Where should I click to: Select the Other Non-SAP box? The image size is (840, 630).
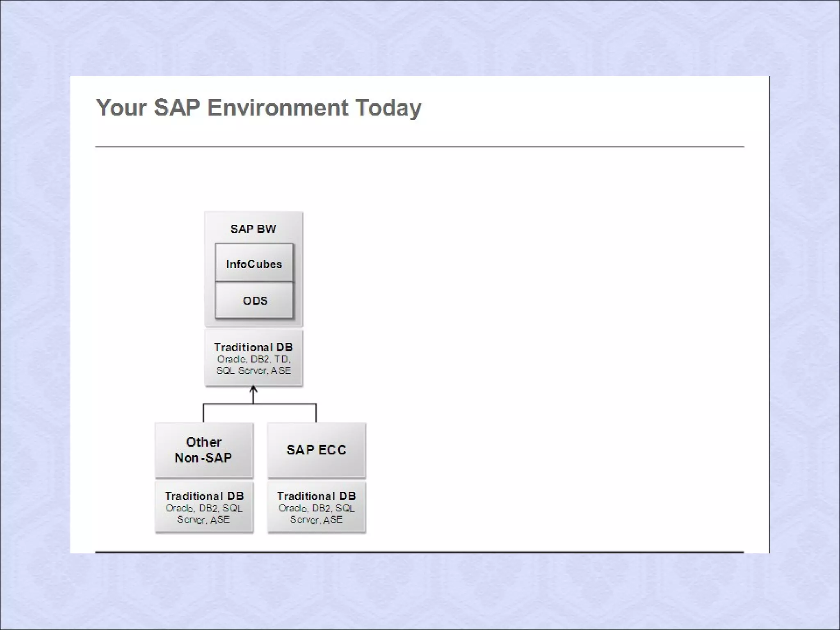[x=204, y=450]
